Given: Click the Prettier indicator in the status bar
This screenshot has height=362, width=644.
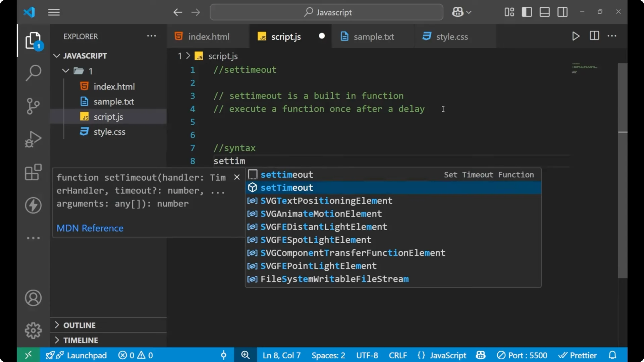Looking at the screenshot, I should point(578,355).
